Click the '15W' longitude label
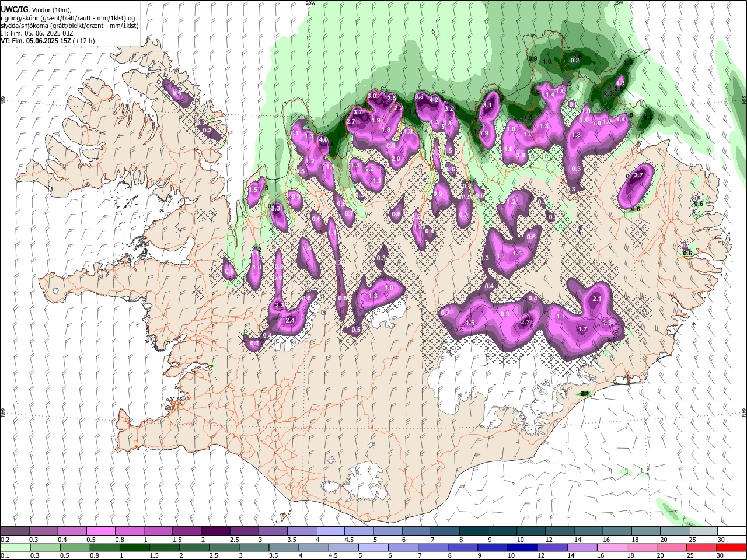The width and height of the screenshot is (747, 560). click(618, 3)
